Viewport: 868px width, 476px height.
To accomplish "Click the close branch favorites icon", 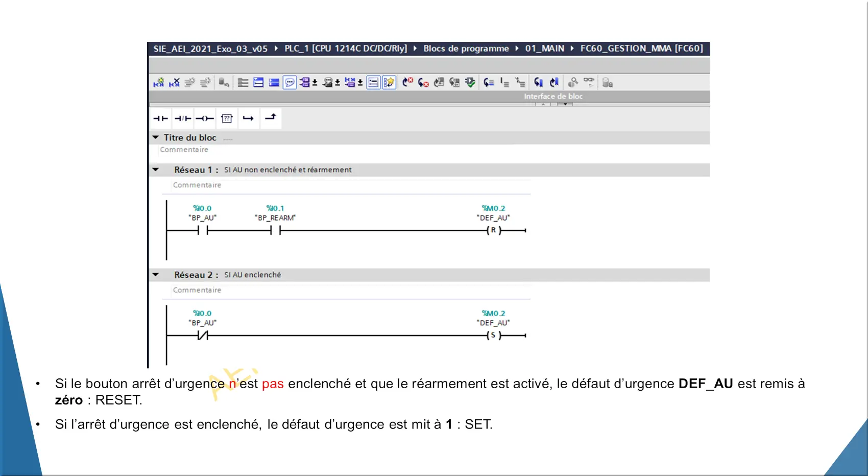I will click(271, 118).
